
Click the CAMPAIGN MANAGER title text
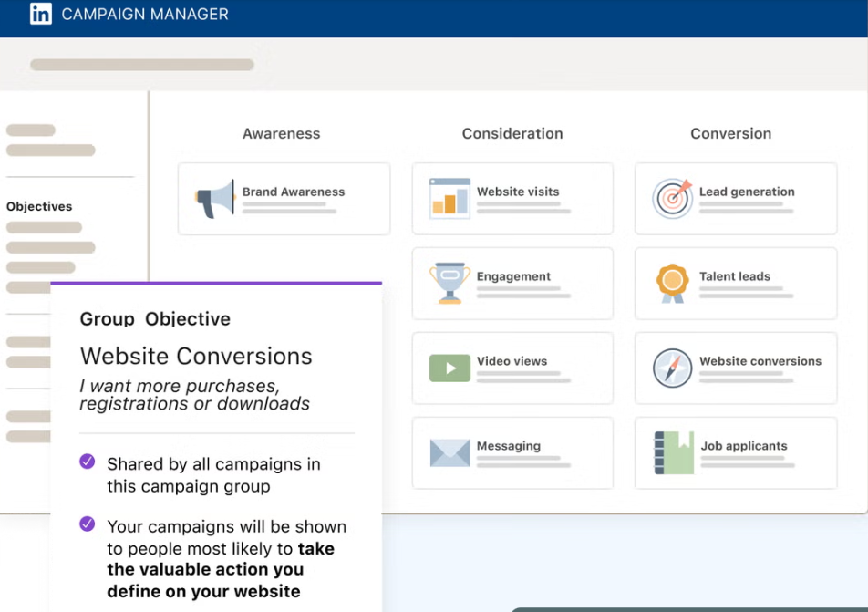point(144,14)
